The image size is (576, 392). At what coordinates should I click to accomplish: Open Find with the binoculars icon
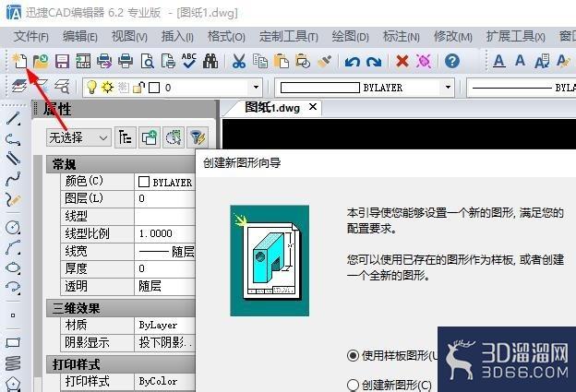click(210, 61)
